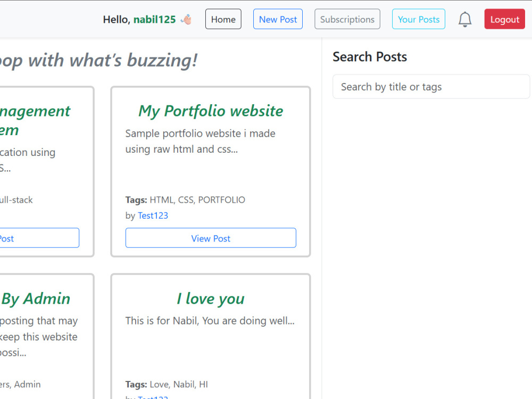
Task: Open the author profile Test123 under My Portfolio website
Action: (x=153, y=215)
